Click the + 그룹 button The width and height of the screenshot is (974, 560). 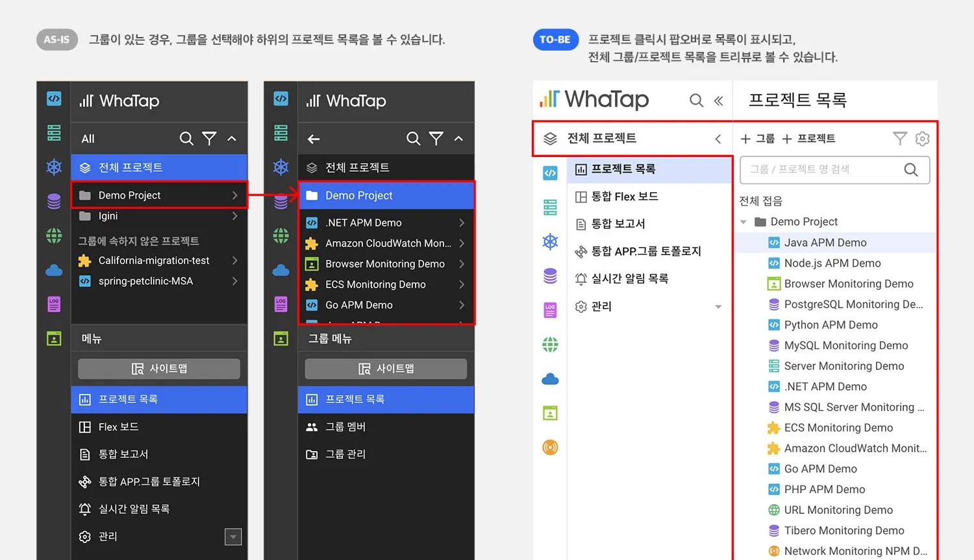point(758,139)
